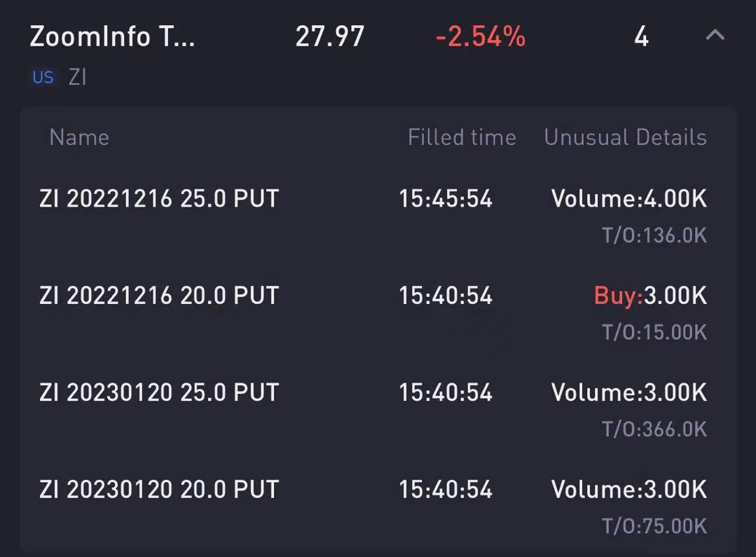
Task: Select the ZI 20230120 25.0 PUT row
Action: (159, 392)
